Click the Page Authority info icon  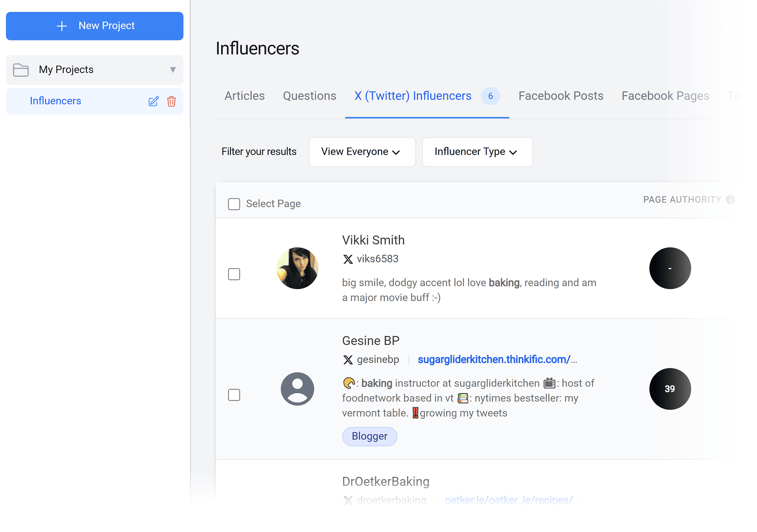point(731,200)
